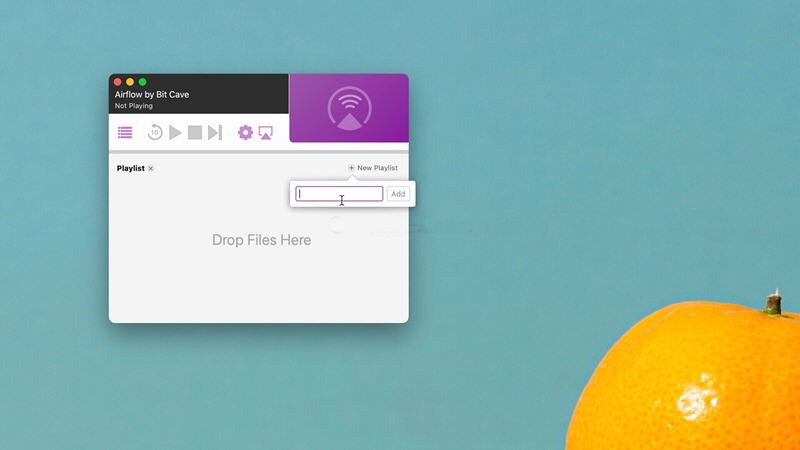The image size is (800, 450).
Task: Click the Drop Files Here area
Action: (261, 240)
